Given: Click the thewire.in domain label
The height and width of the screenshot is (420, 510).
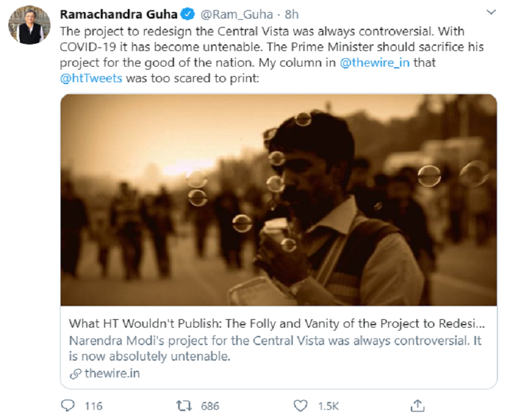Looking at the screenshot, I should (x=112, y=373).
